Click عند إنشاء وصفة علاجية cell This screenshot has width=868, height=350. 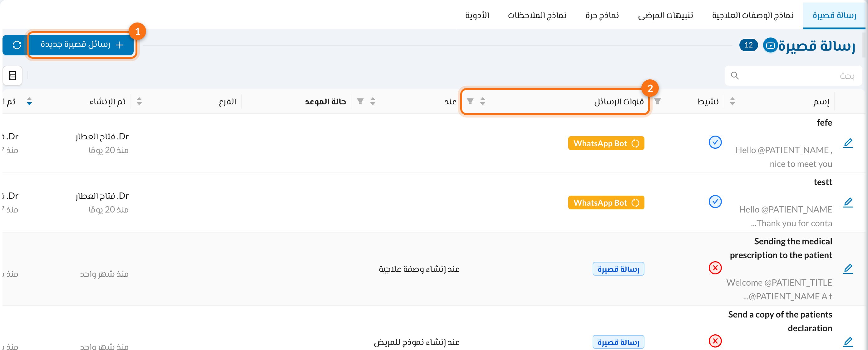(x=419, y=269)
